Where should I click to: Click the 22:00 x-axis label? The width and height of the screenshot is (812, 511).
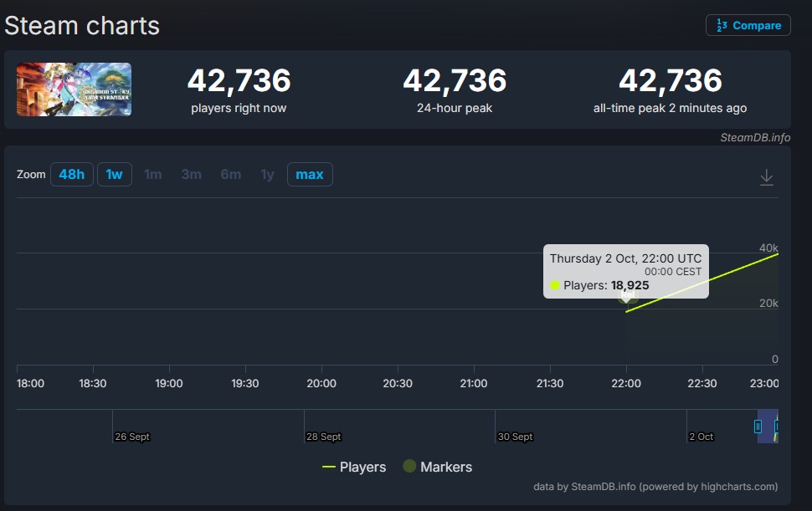pyautogui.click(x=626, y=383)
